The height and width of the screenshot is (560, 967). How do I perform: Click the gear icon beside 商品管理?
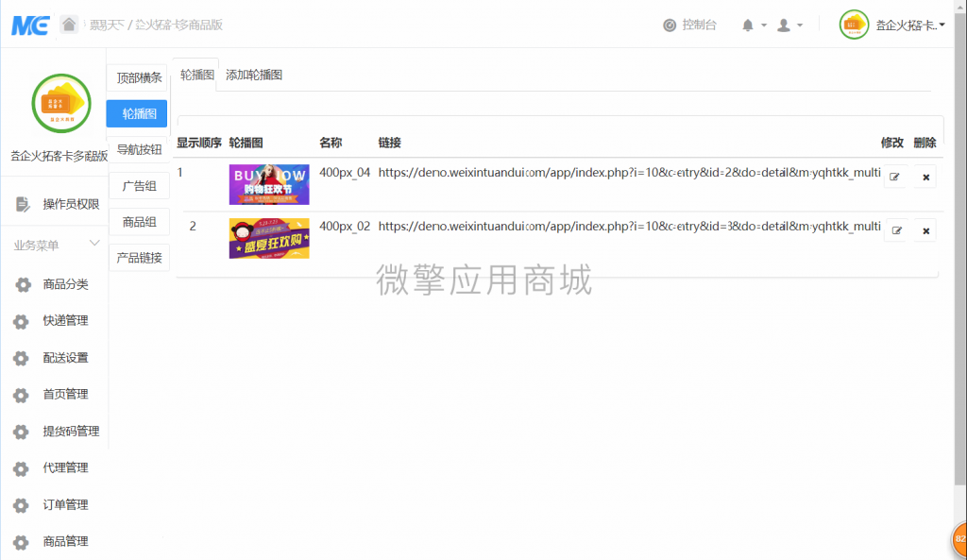(21, 542)
